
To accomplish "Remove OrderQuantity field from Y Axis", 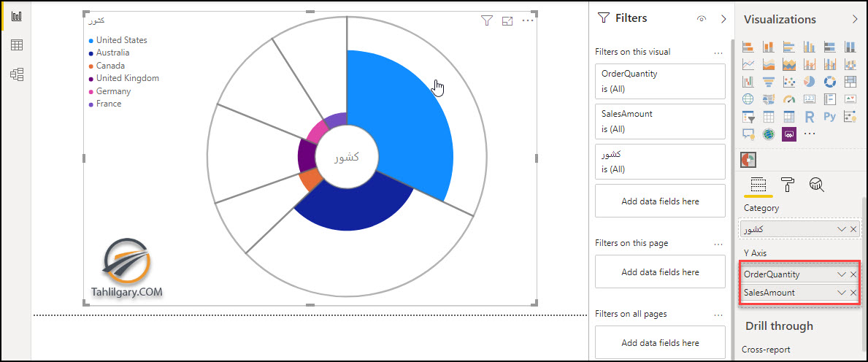I will 853,274.
